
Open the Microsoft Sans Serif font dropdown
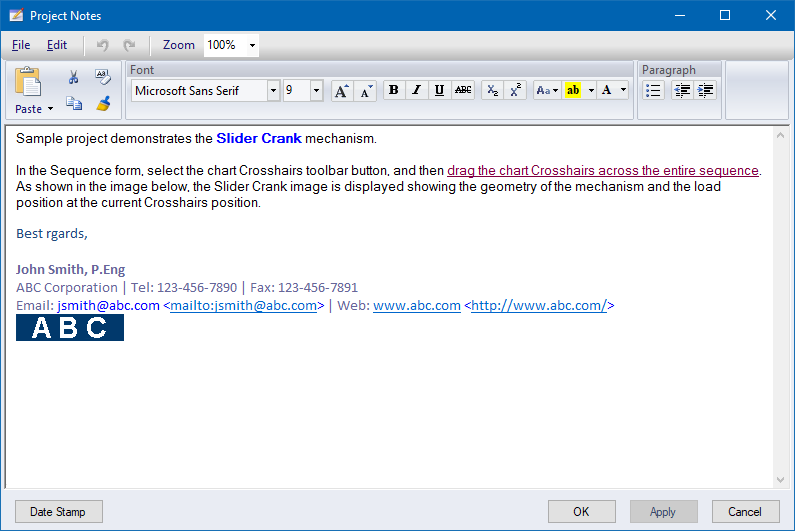pyautogui.click(x=273, y=90)
